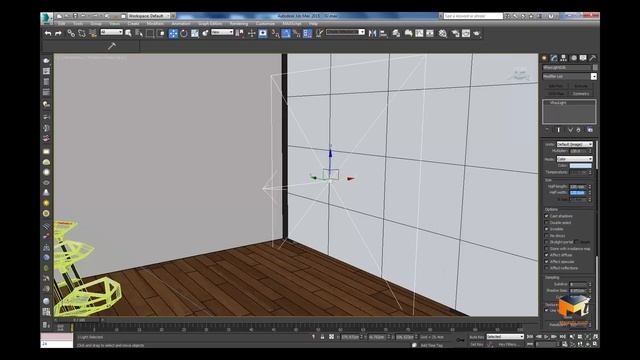Click the Pin Stack icon
640x360 pixels.
click(547, 130)
